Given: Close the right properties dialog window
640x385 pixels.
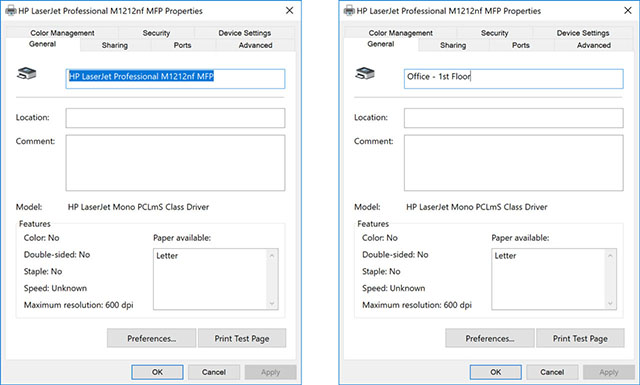Looking at the screenshot, I should [x=628, y=11].
